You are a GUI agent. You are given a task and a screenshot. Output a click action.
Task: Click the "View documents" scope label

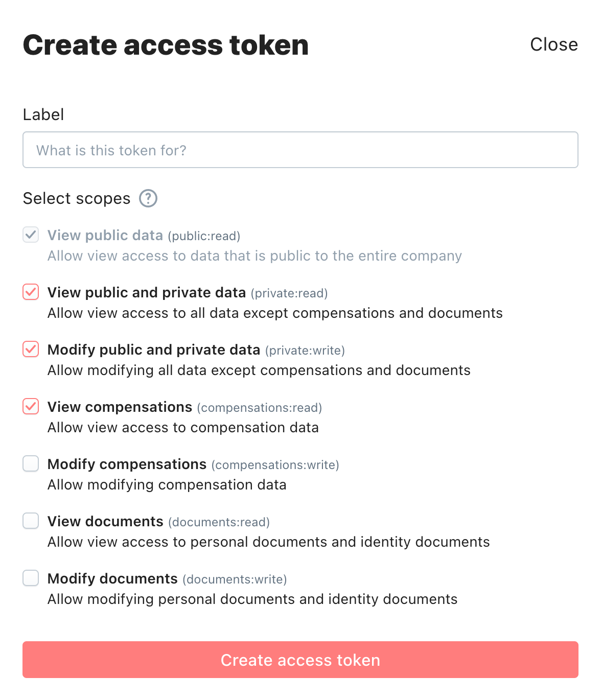(105, 521)
